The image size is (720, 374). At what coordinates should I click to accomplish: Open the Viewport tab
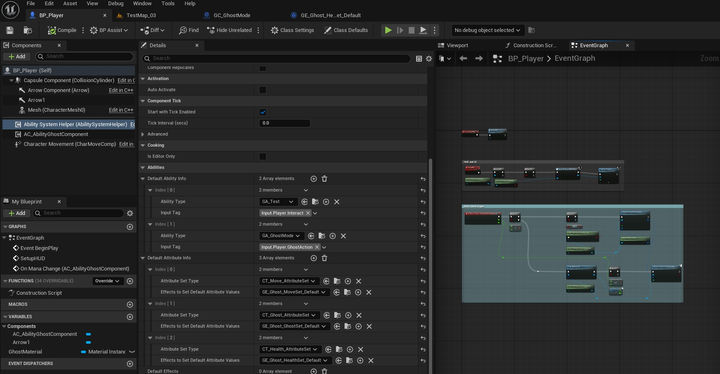pyautogui.click(x=457, y=45)
